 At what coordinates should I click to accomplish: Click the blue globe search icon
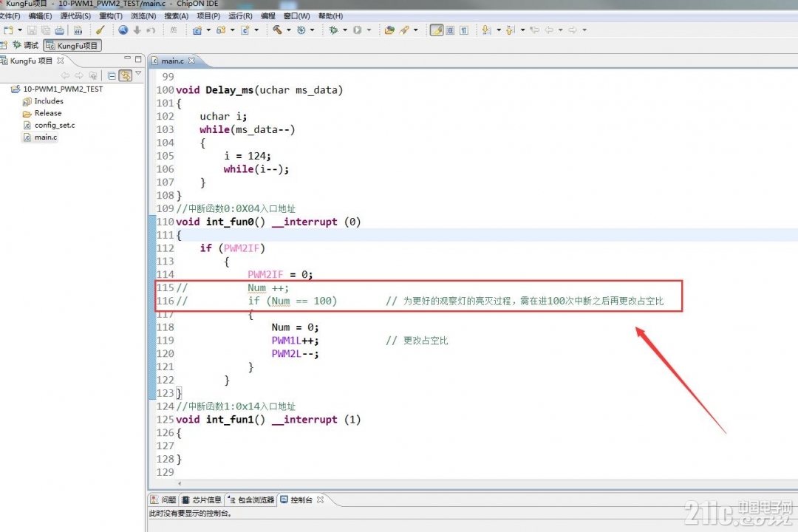pos(123,30)
